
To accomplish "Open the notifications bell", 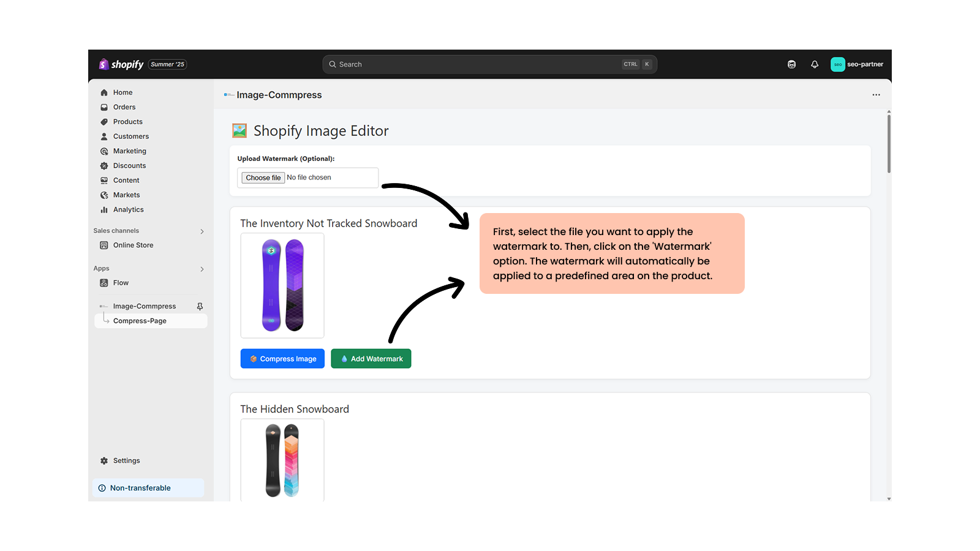I will pos(815,64).
